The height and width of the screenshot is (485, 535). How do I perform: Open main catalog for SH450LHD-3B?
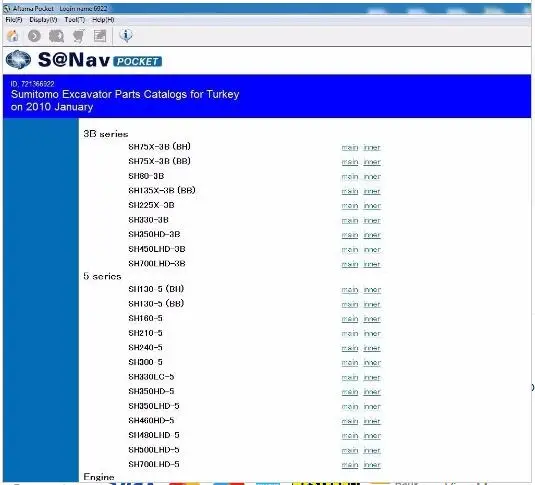(350, 249)
